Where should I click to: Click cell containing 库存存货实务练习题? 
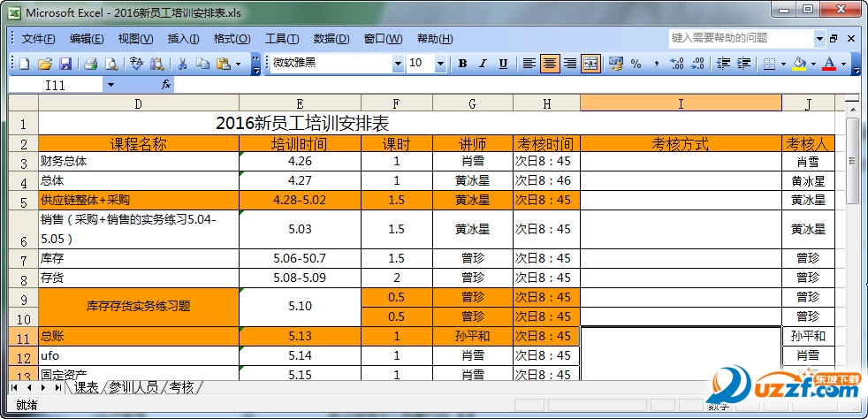[139, 307]
